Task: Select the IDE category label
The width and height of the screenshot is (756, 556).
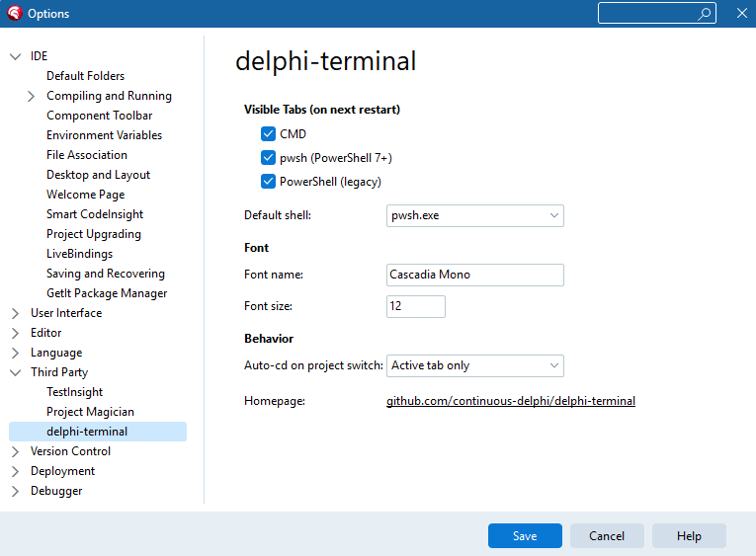Action: tap(40, 56)
